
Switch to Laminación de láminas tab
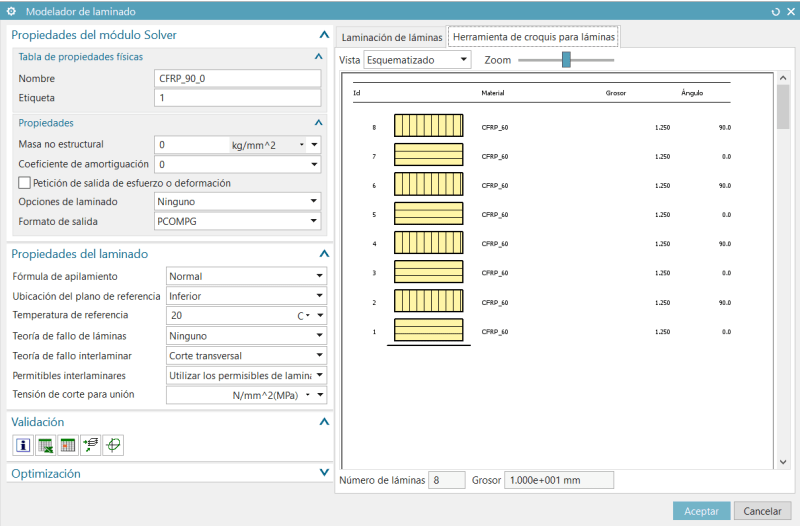pyautogui.click(x=392, y=37)
